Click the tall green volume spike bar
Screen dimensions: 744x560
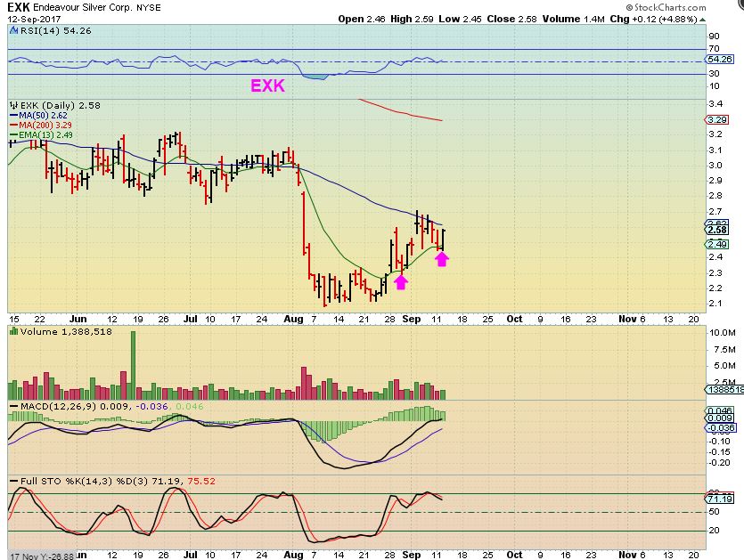point(134,365)
